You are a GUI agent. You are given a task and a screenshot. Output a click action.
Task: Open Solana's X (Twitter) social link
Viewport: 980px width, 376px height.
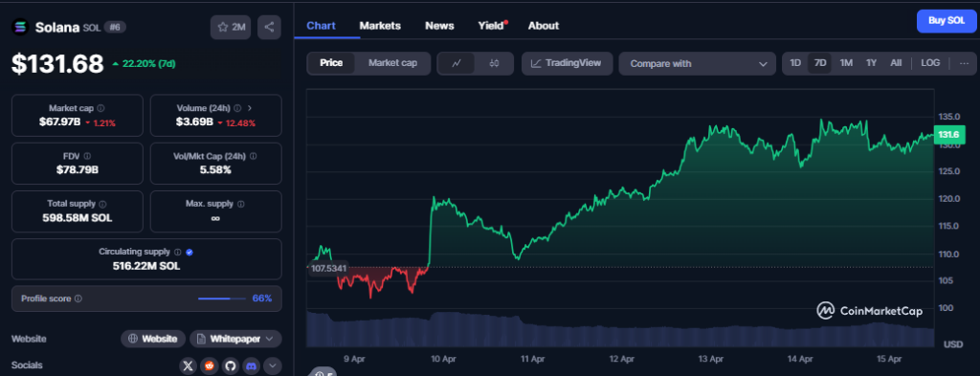189,365
